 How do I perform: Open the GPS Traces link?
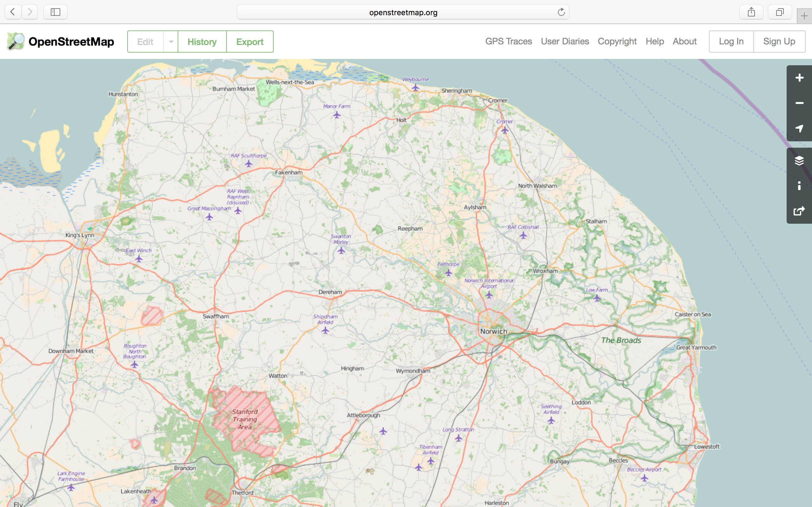(x=508, y=41)
